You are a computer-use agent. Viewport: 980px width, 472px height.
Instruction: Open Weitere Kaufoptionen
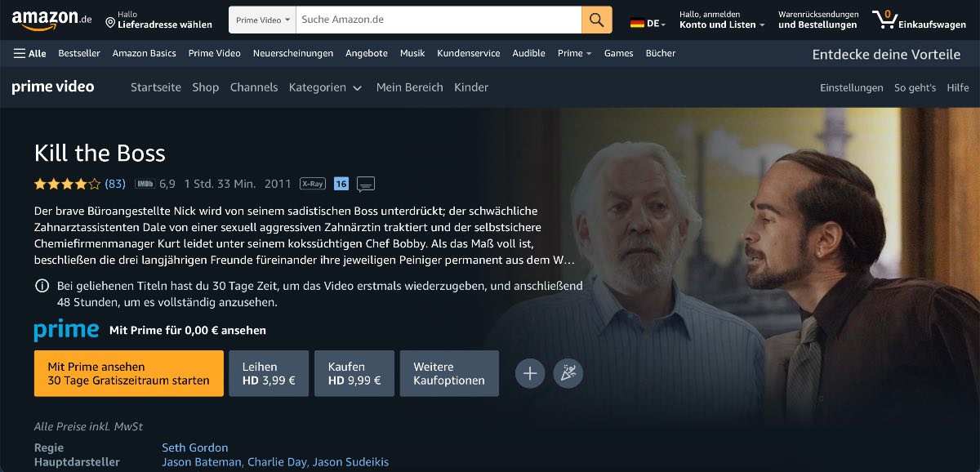[x=449, y=373]
